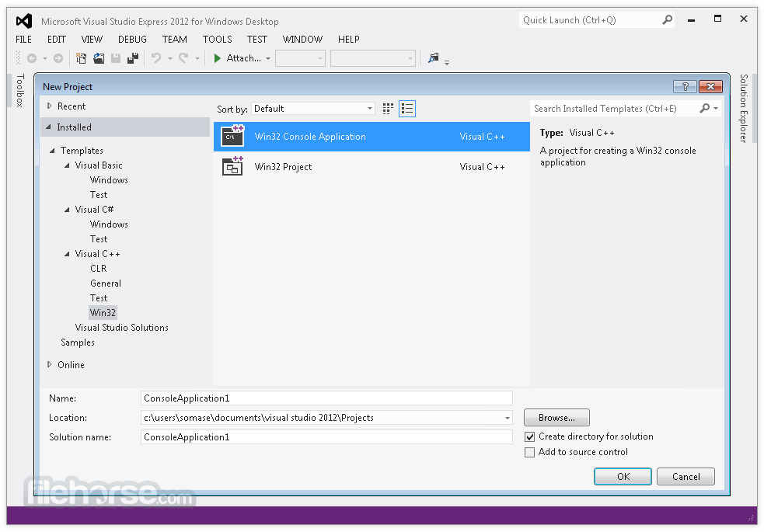
Task: Navigate forward with the toolbar forward arrow
Action: [x=58, y=58]
